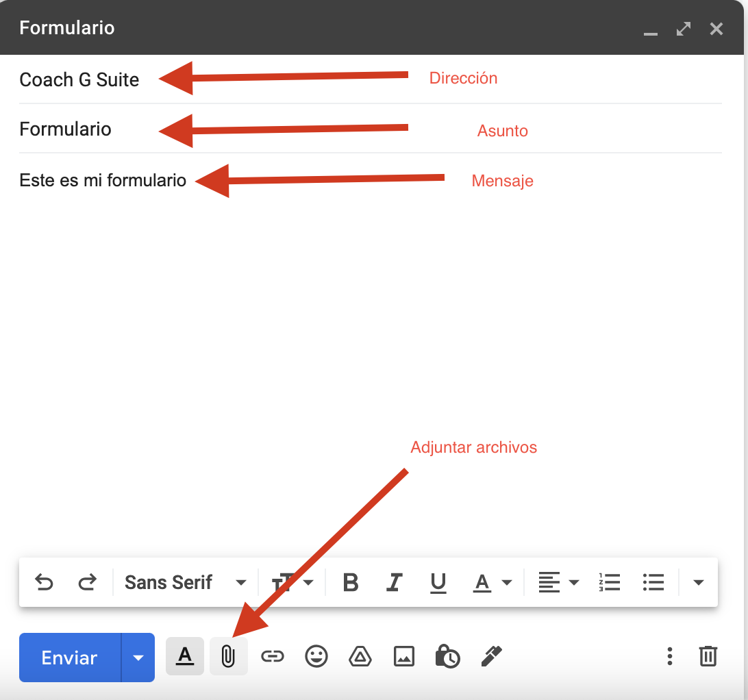Expand the compose window to full screen
Image resolution: width=748 pixels, height=700 pixels.
[x=684, y=29]
